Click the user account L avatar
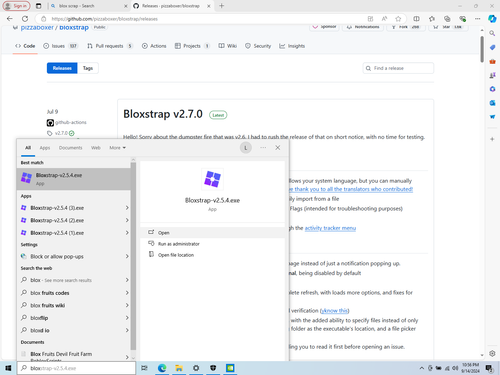This screenshot has width=500, height=375. pos(246,148)
